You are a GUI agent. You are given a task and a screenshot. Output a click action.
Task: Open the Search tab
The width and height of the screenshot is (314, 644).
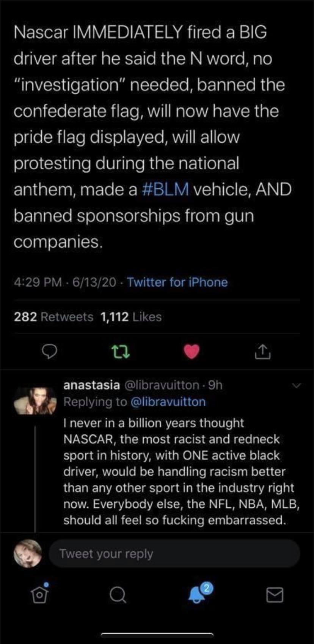118,595
